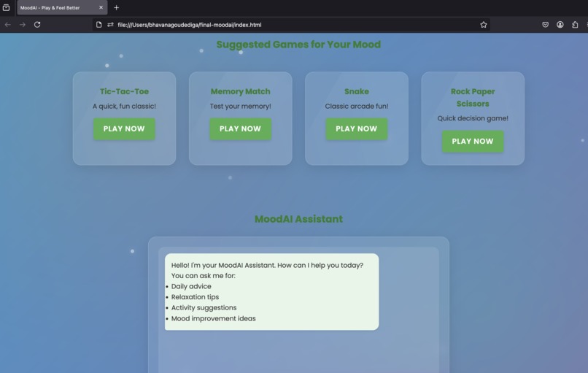Close the MoodAI tab
This screenshot has height=373, width=588.
click(x=101, y=7)
